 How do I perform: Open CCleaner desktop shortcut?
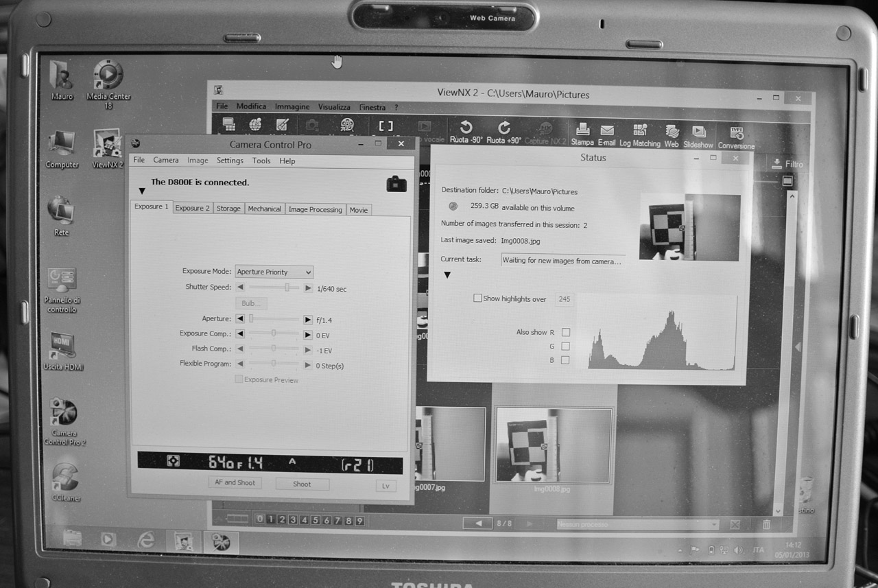(65, 482)
